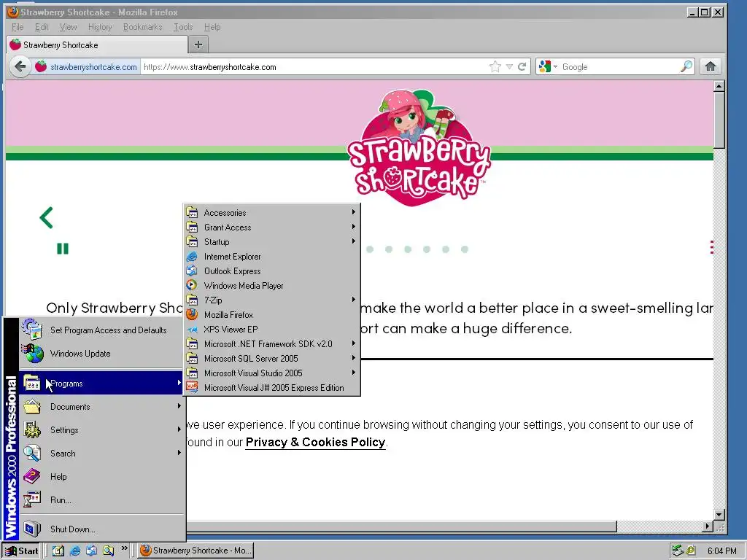747x560 pixels.
Task: Reload the page with refresh icon
Action: click(522, 66)
